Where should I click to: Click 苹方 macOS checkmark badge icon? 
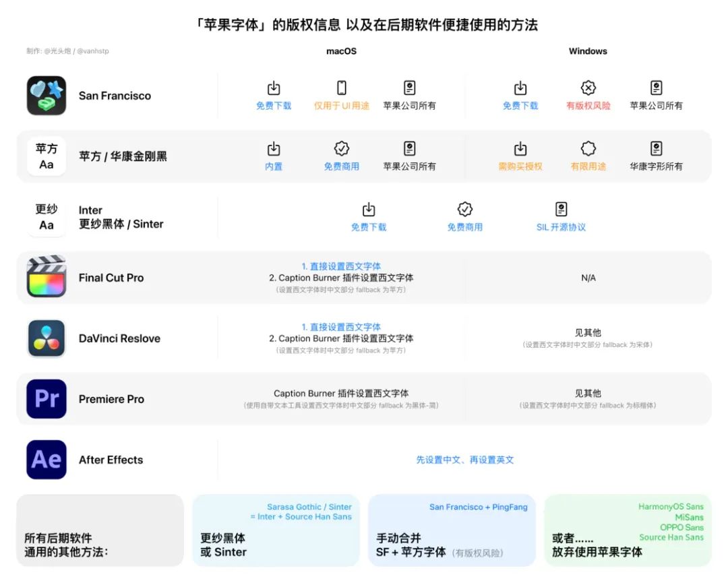coord(342,148)
